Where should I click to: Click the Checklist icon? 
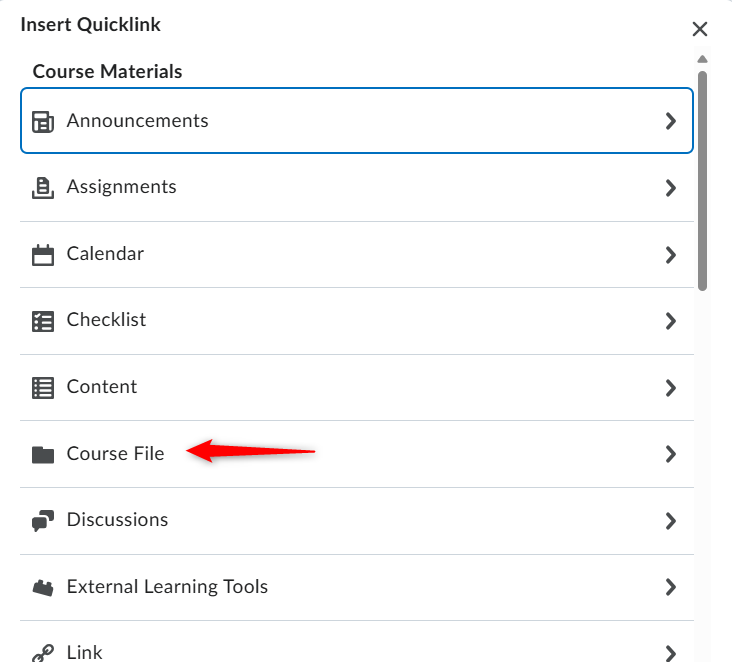click(43, 322)
